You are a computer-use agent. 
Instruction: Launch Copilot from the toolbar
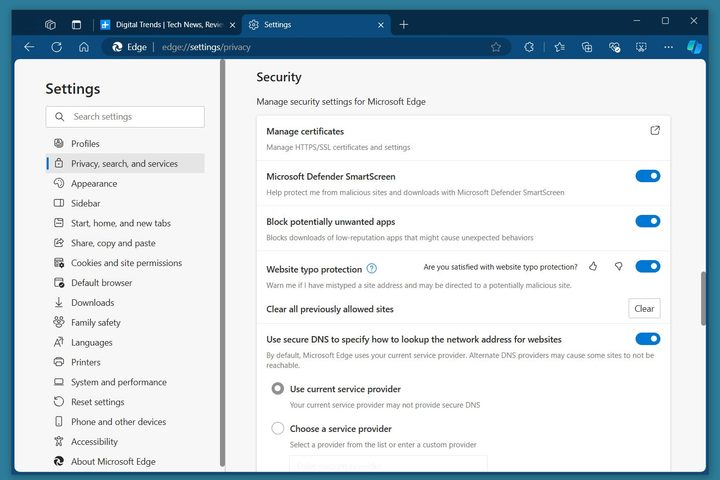click(693, 47)
